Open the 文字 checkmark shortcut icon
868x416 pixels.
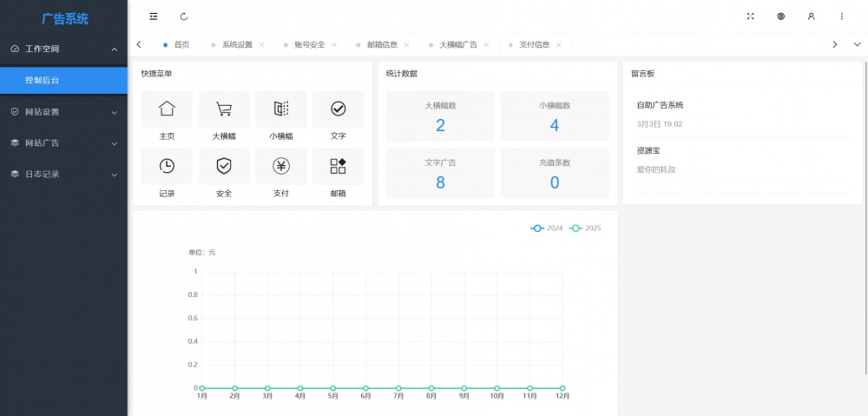pos(338,109)
